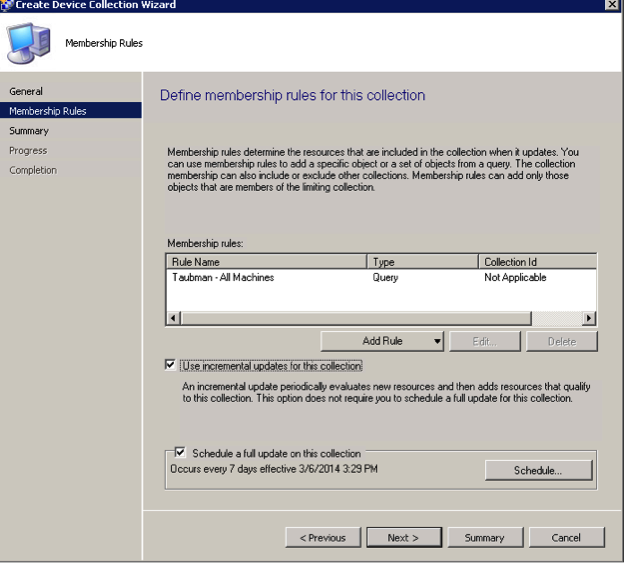The width and height of the screenshot is (625, 563).
Task: Uncheck Schedule a full update checkbox
Action: tap(180, 452)
